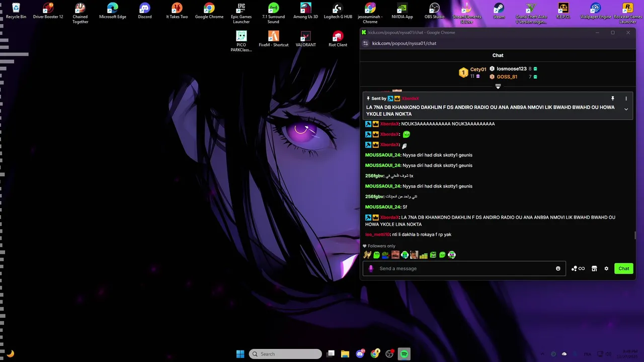Select It Takes Two desktop shortcut
Screen dimensions: 644x362
pos(177,11)
